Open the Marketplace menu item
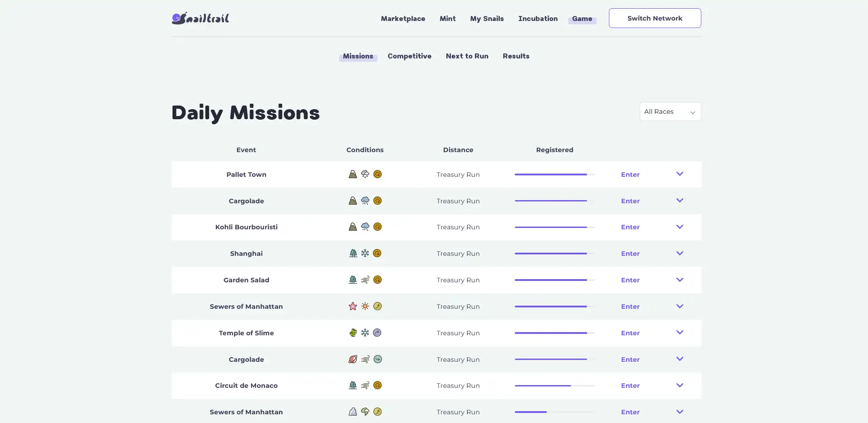 click(x=403, y=18)
